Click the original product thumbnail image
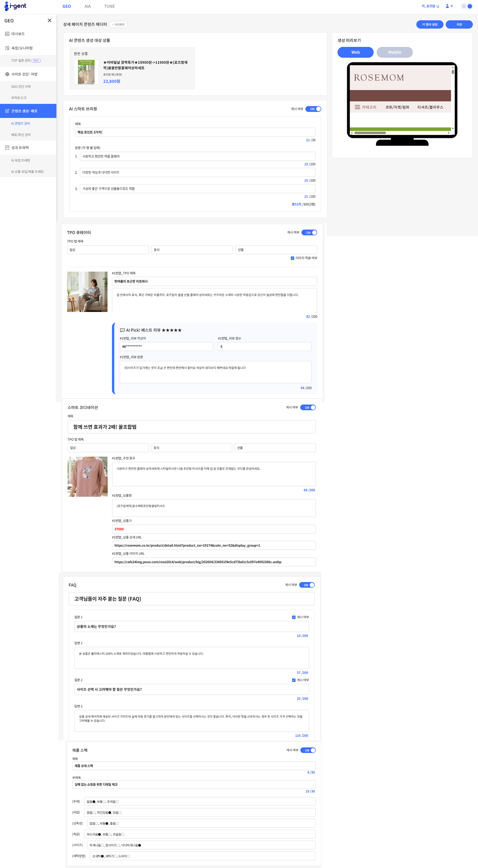Screen dimensions: 478x868 pos(86,72)
